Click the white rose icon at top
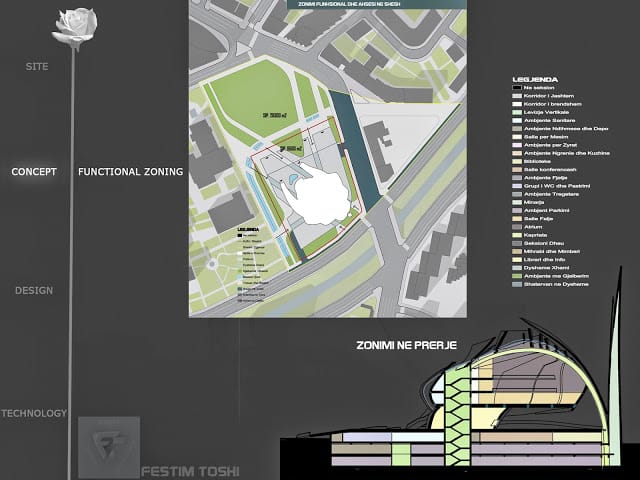This screenshot has height=480, width=640. (75, 25)
